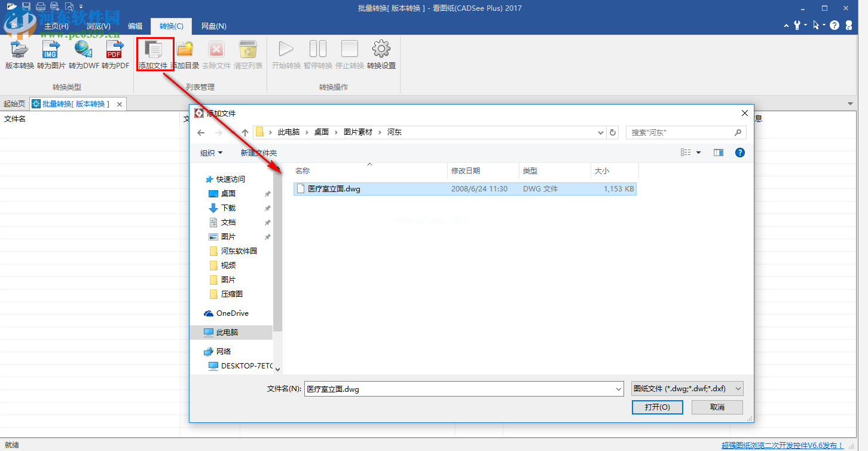The width and height of the screenshot is (868, 451).
Task: Open the blue help icon in dialog
Action: [x=740, y=153]
